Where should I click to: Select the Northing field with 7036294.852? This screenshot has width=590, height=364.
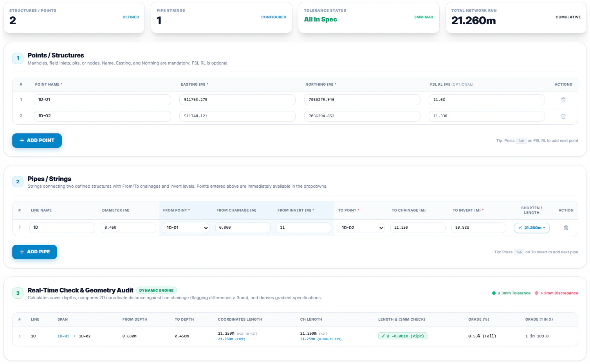click(362, 116)
